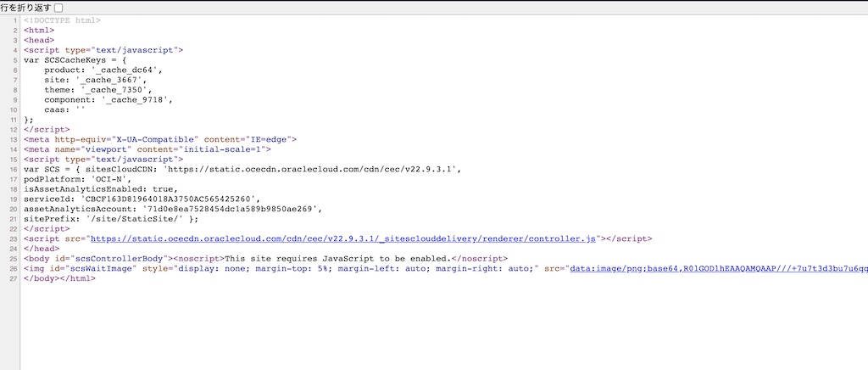The image size is (868, 370).
Task: Click line number 16 in the gutter
Action: coord(14,169)
